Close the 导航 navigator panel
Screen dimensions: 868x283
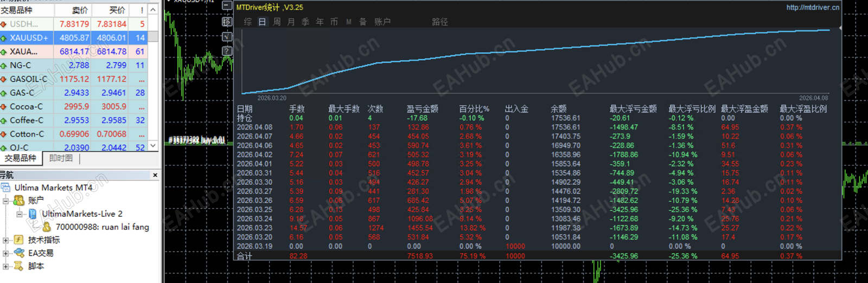pos(155,175)
